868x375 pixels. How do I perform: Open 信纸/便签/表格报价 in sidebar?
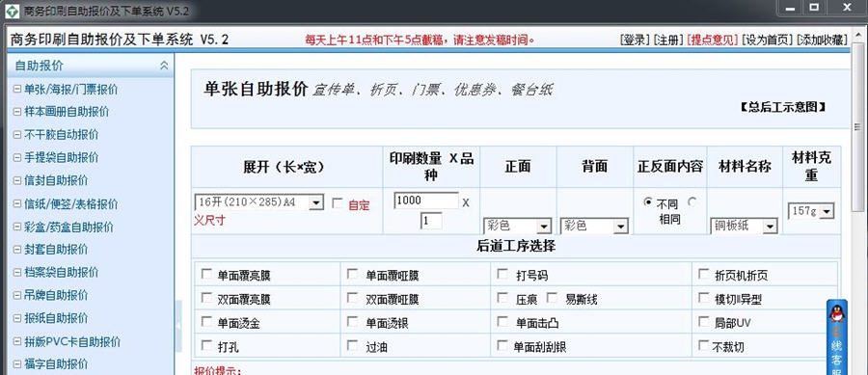pos(70,204)
